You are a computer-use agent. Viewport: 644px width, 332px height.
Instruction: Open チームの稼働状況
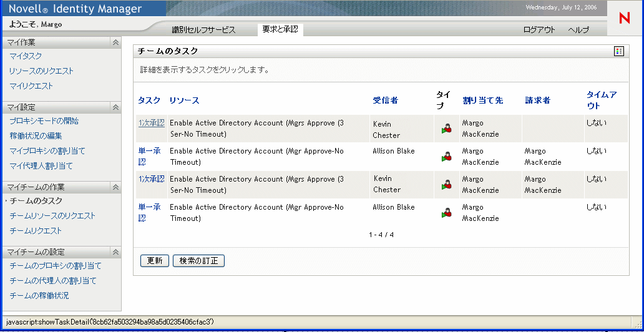pos(39,296)
